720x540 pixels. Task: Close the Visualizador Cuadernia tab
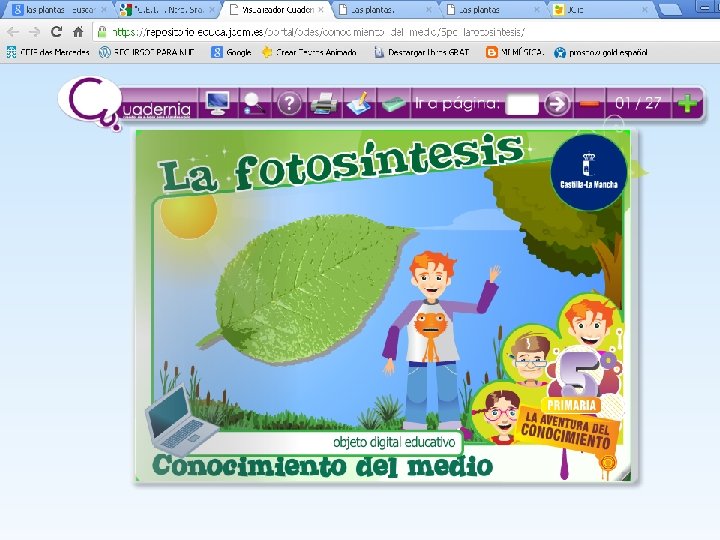[x=321, y=10]
